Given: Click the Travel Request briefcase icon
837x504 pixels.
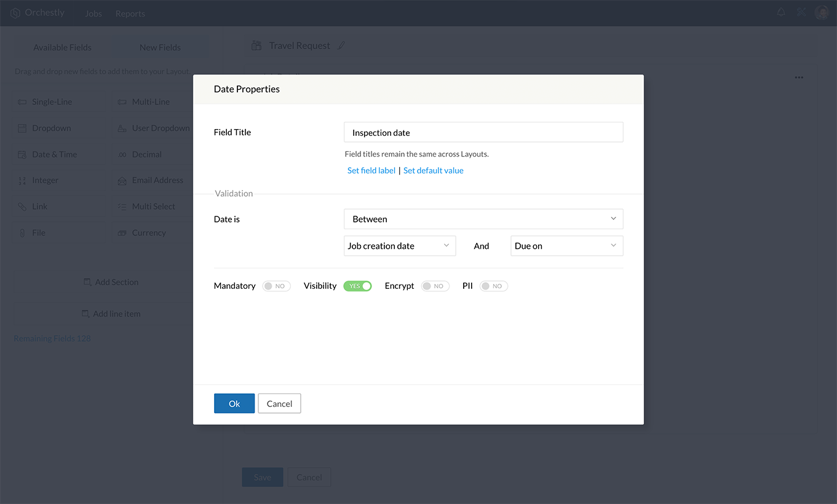Looking at the screenshot, I should click(x=256, y=45).
